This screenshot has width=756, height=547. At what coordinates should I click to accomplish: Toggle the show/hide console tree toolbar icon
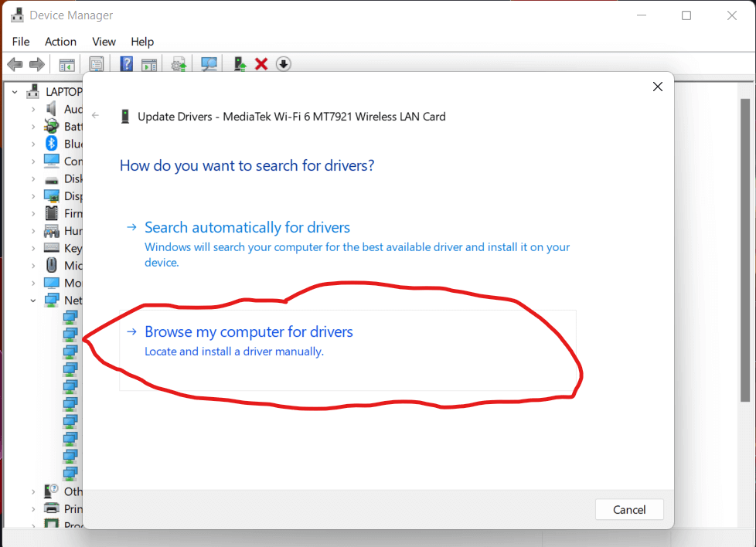[66, 65]
